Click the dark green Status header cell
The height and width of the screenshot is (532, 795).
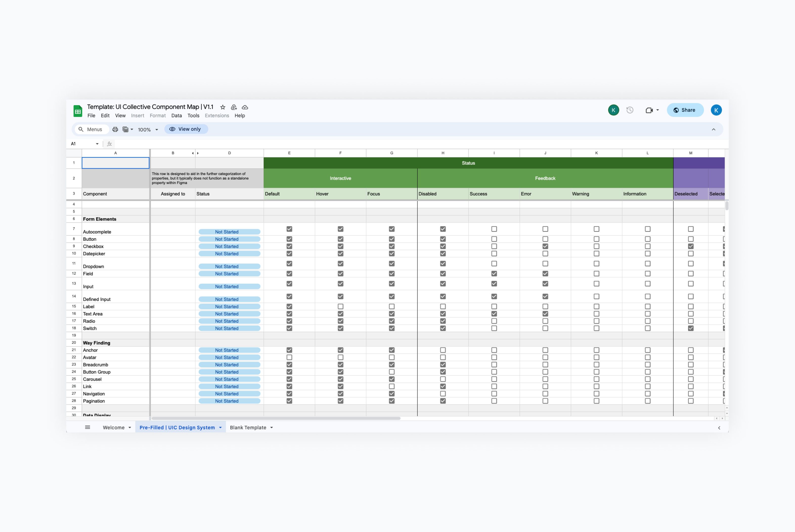point(468,163)
